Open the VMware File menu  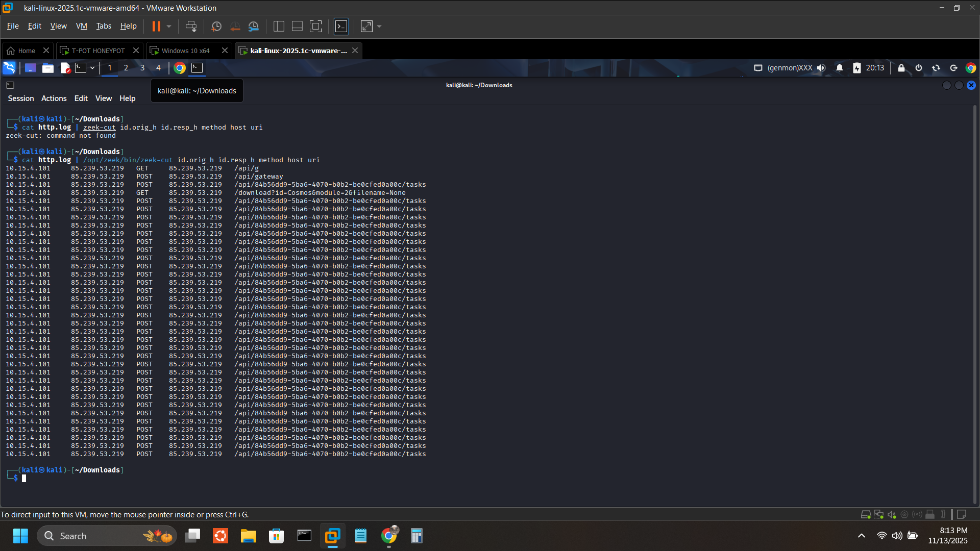click(13, 26)
